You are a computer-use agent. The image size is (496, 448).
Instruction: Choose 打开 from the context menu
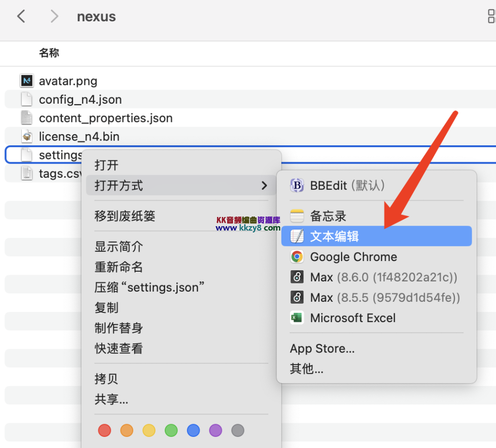pyautogui.click(x=106, y=165)
